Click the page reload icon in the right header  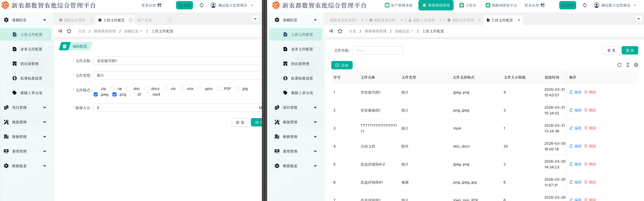[585, 5]
